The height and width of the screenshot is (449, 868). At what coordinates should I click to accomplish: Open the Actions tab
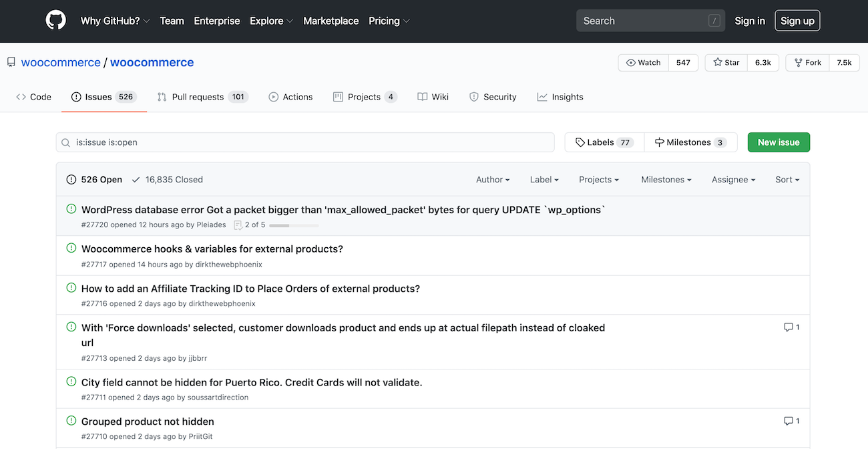tap(290, 97)
